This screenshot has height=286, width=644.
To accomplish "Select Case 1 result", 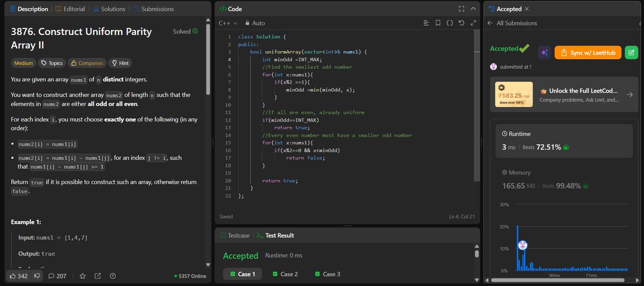I will tap(243, 274).
